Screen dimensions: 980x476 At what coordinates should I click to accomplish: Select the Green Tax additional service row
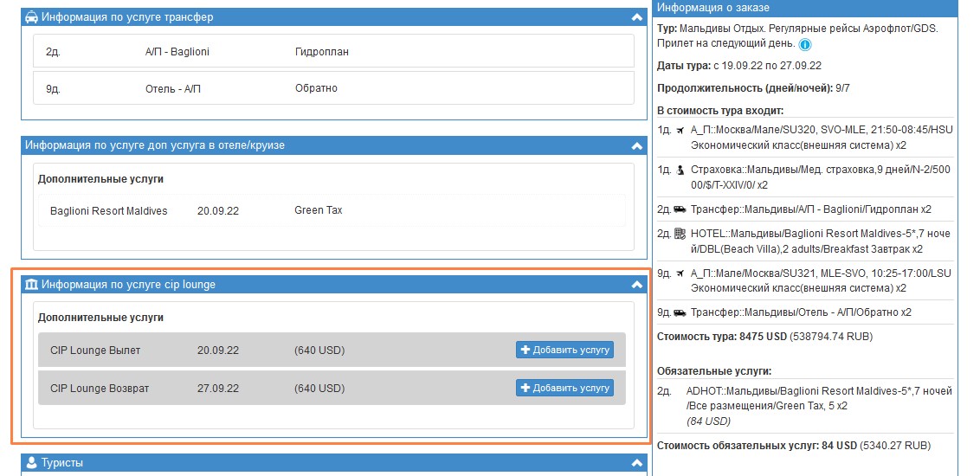tap(333, 210)
